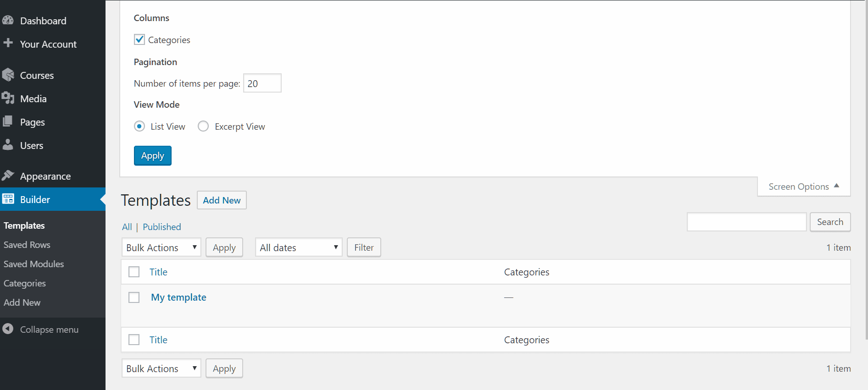Click the Your Account plus icon

[x=8, y=44]
